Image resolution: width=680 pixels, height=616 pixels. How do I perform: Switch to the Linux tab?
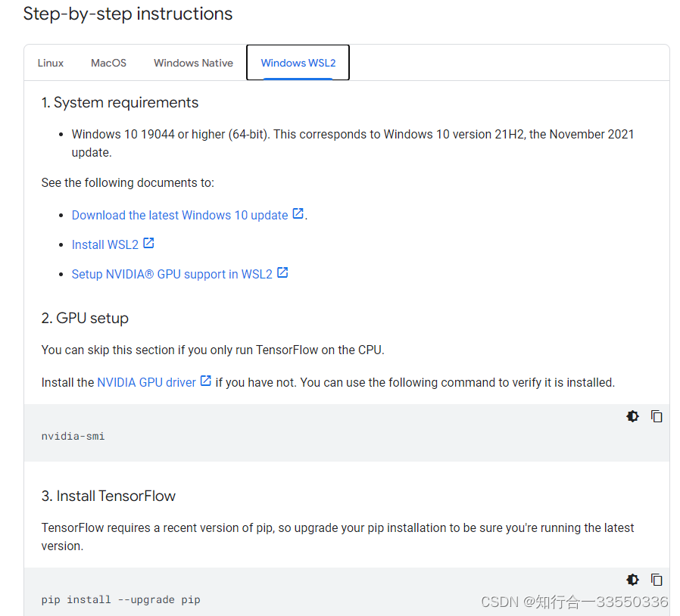pyautogui.click(x=50, y=63)
